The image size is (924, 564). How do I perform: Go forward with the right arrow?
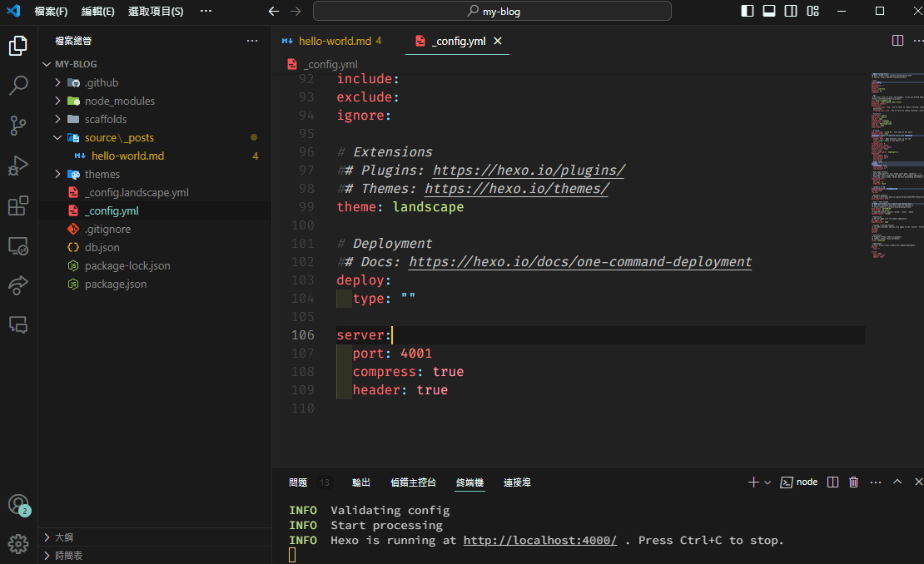click(x=296, y=11)
